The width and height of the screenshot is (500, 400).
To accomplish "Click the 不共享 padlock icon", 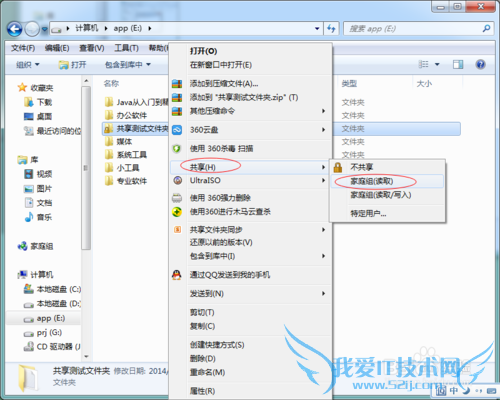I will [338, 167].
